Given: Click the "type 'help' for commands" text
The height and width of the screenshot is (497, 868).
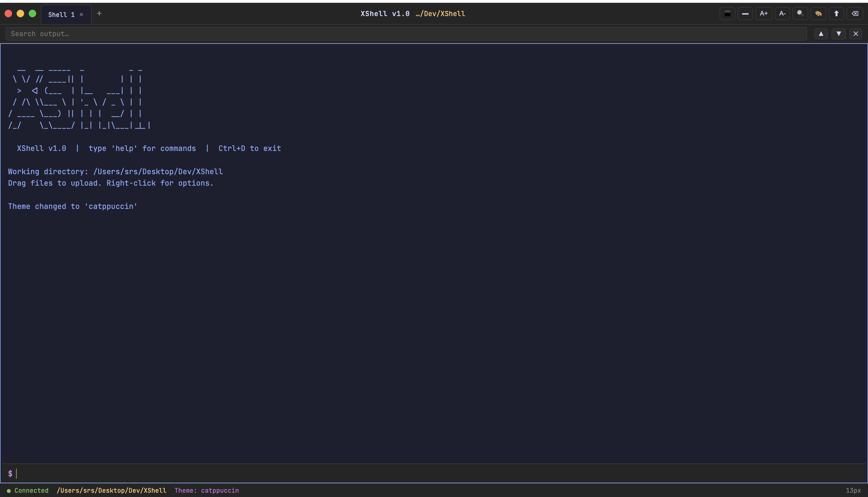Looking at the screenshot, I should coord(142,148).
